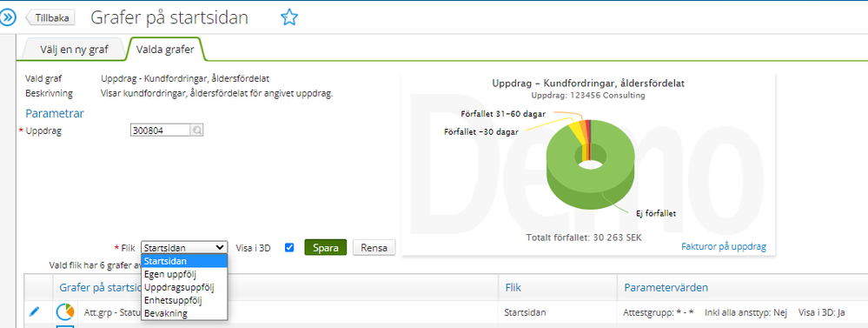Click the 'Grafer på startsidan' column header
Screen dimensions: 868x328
[x=100, y=288]
